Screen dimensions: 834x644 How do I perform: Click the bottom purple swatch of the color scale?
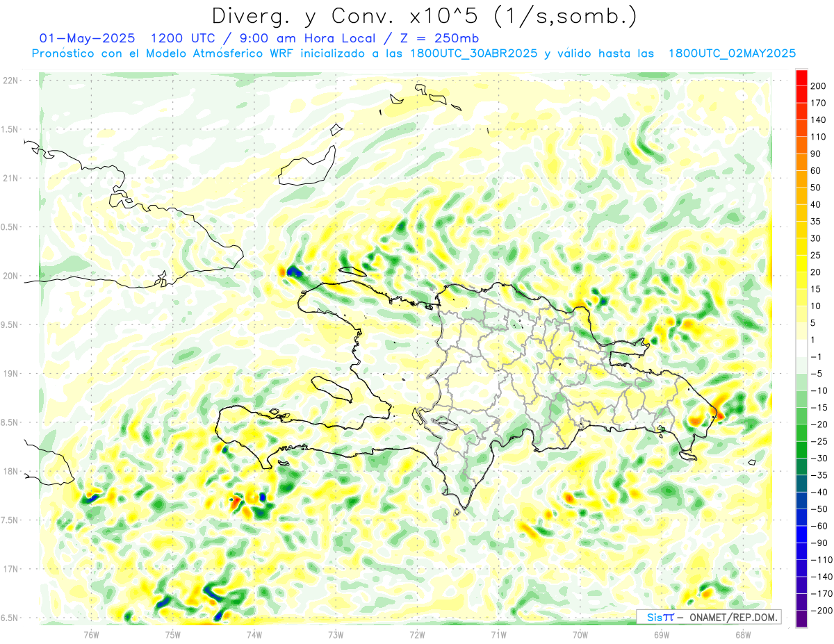click(801, 618)
